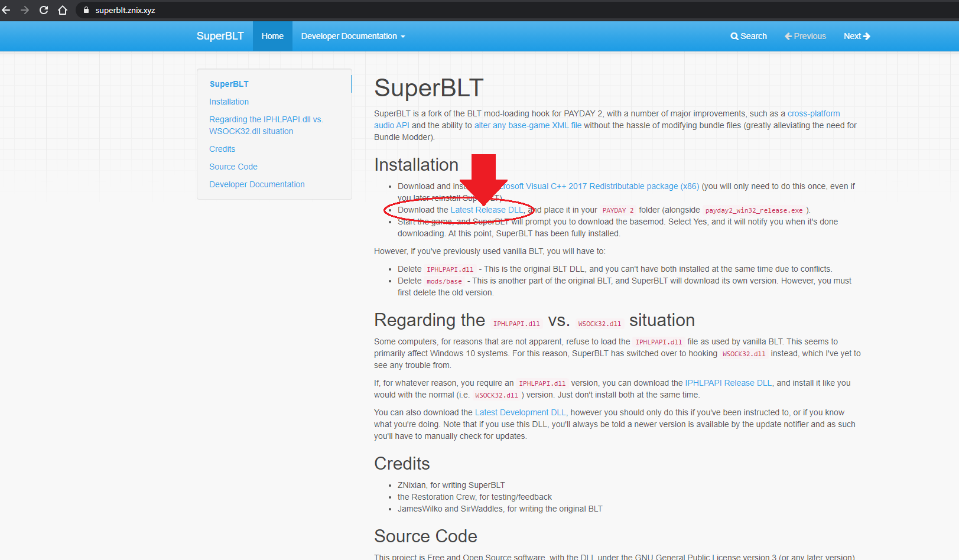Open the sidebar IPHLPAPI.dll vs. WSOCK32.dll section link
Image resolution: width=959 pixels, height=560 pixels.
click(266, 125)
